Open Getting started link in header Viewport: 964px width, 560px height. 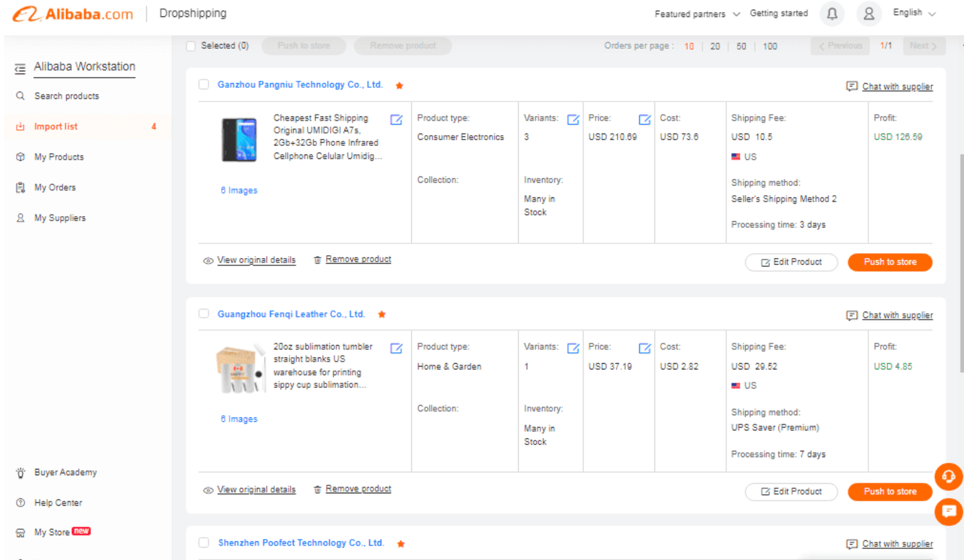(x=778, y=13)
